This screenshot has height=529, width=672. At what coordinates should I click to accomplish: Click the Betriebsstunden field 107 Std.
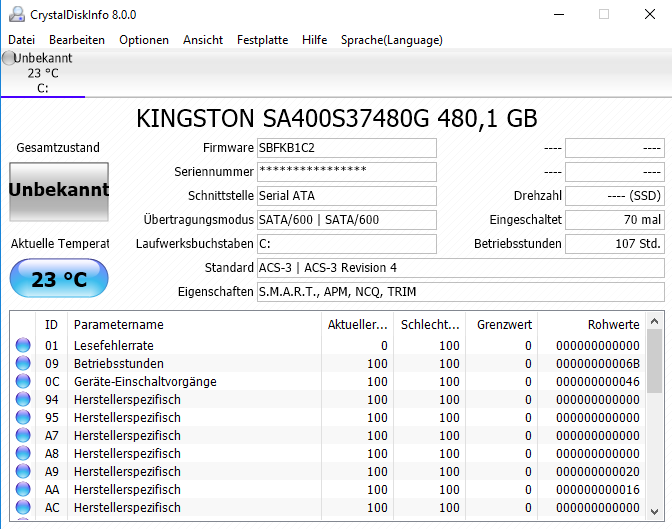click(x=615, y=244)
